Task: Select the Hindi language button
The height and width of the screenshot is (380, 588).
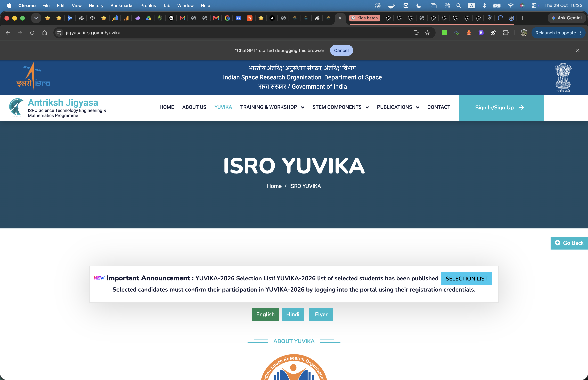Action: 293,314
